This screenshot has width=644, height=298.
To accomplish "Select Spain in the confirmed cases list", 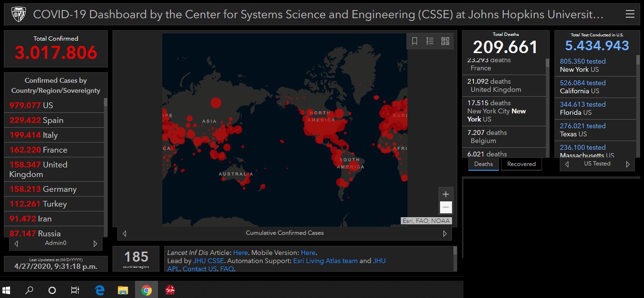I will pyautogui.click(x=53, y=120).
